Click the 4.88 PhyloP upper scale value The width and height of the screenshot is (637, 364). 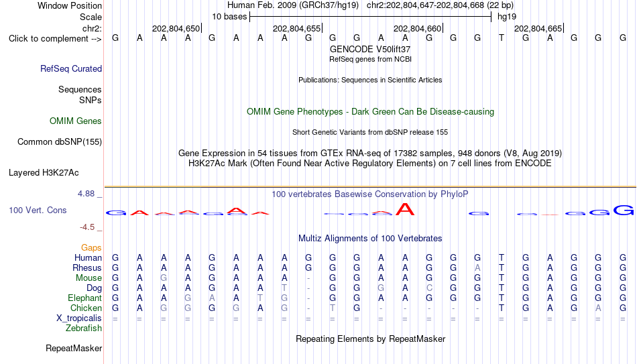86,194
